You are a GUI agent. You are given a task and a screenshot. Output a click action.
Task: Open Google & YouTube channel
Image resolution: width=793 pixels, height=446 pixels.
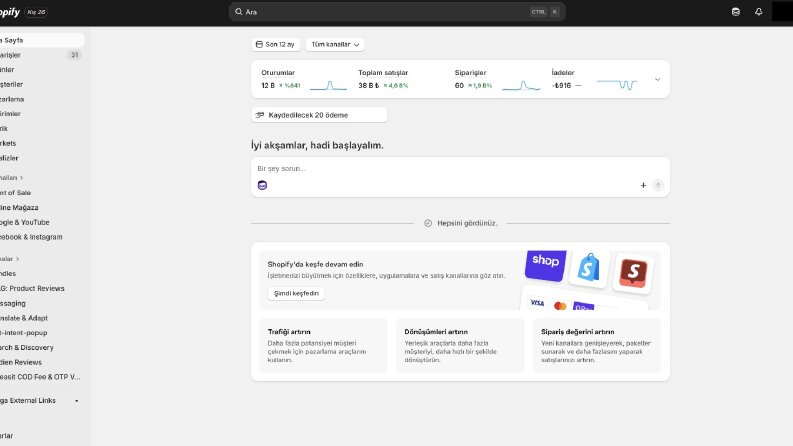click(40, 222)
